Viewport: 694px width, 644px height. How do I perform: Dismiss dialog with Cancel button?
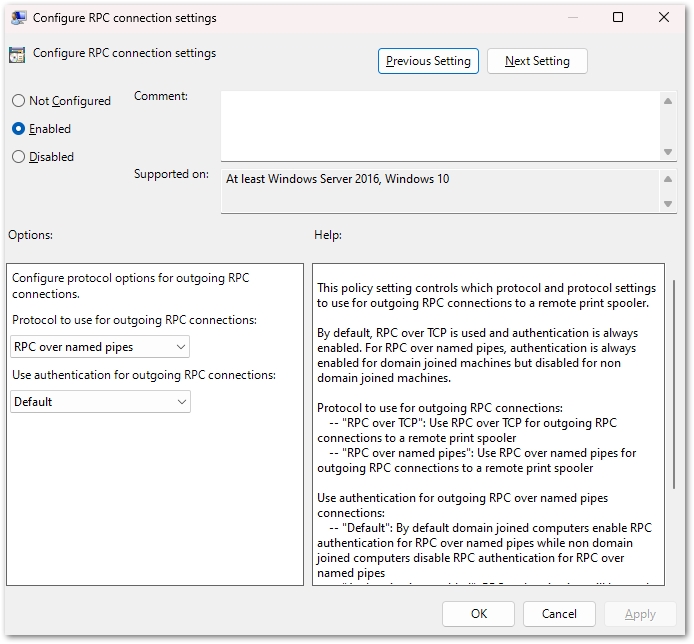tap(559, 614)
